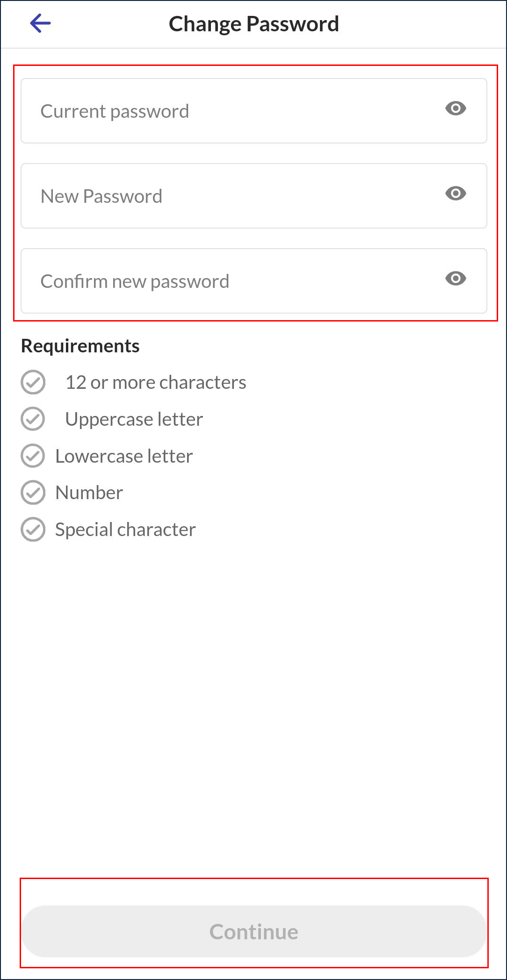Tap the 'Number' requirement label
This screenshot has width=507, height=980.
(89, 493)
